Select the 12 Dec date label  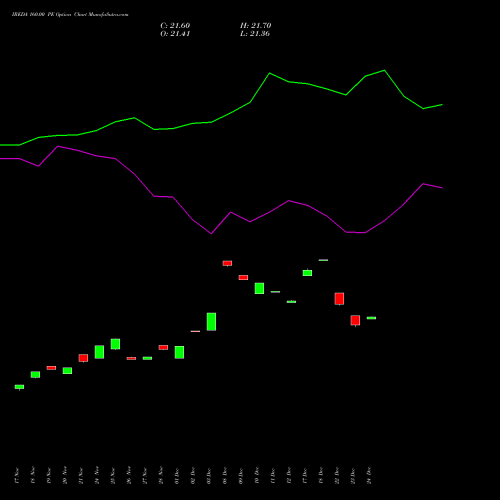pyautogui.click(x=289, y=476)
